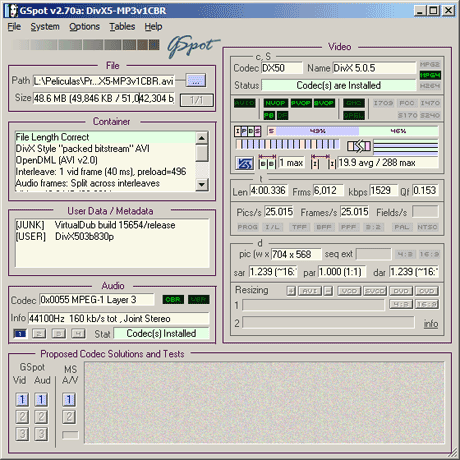Click the NTSC indicator

click(427, 227)
